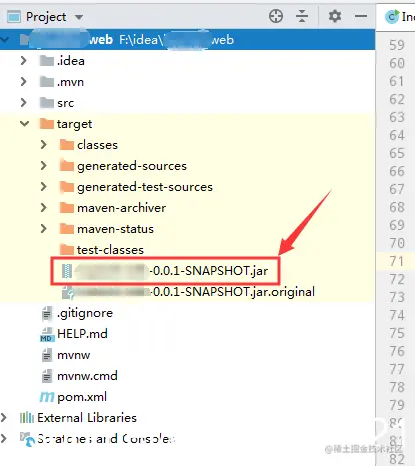Hide the Project panel with minus icon
415x466 pixels.
361,16
